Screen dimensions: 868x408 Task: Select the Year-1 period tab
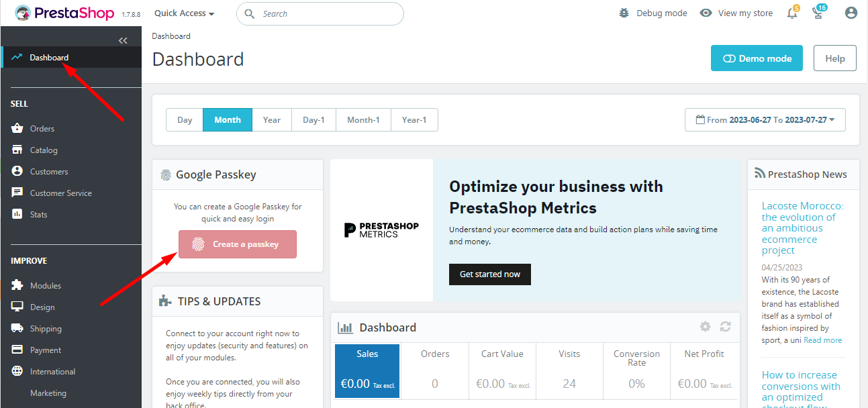coord(414,119)
